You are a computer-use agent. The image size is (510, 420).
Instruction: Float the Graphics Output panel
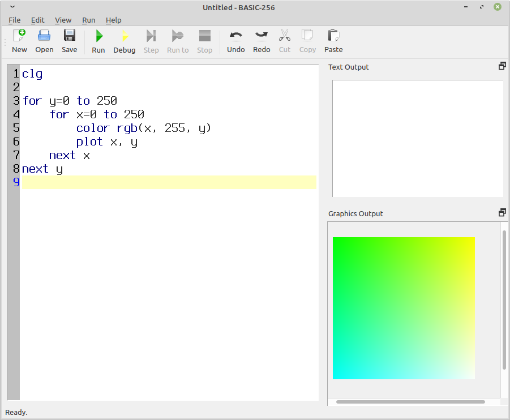tap(502, 213)
